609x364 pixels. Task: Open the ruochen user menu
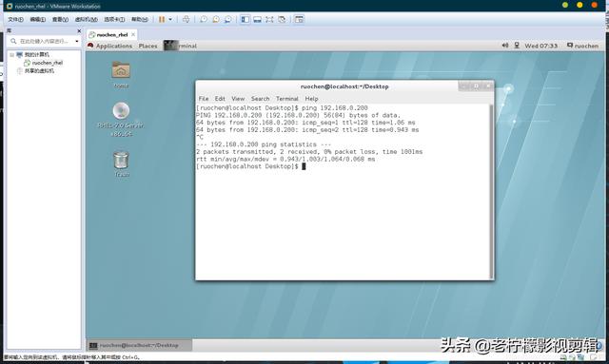(x=582, y=46)
